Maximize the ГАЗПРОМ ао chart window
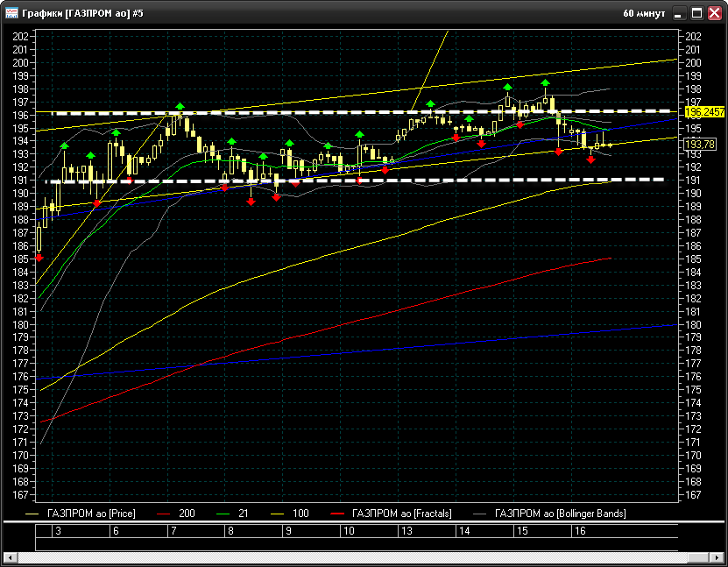This screenshot has height=567, width=728. tap(696, 13)
